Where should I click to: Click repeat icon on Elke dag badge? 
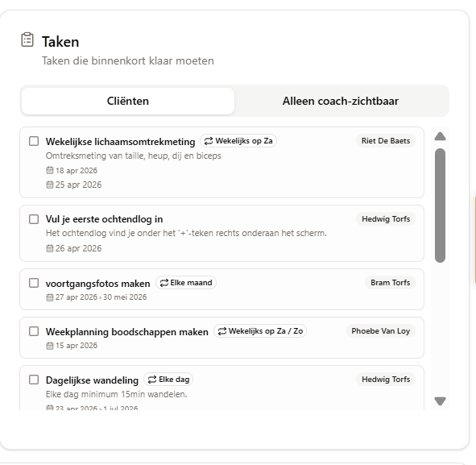(x=151, y=380)
